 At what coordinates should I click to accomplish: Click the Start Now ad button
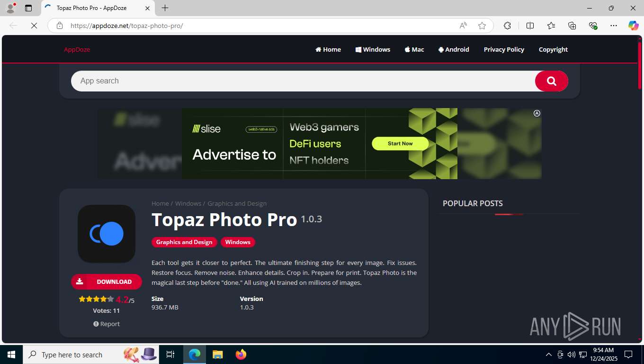(x=400, y=144)
